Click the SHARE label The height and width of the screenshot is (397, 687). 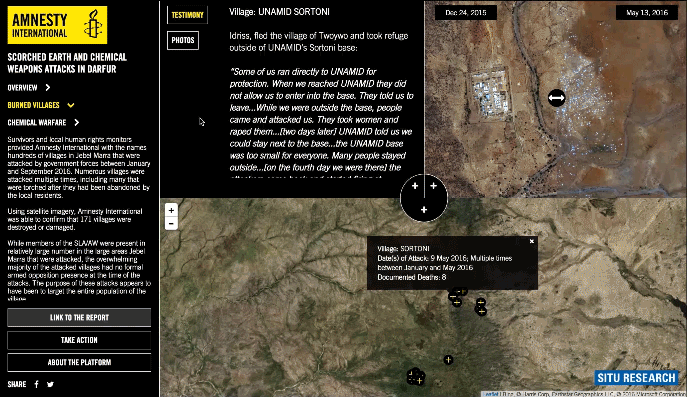[x=17, y=384]
